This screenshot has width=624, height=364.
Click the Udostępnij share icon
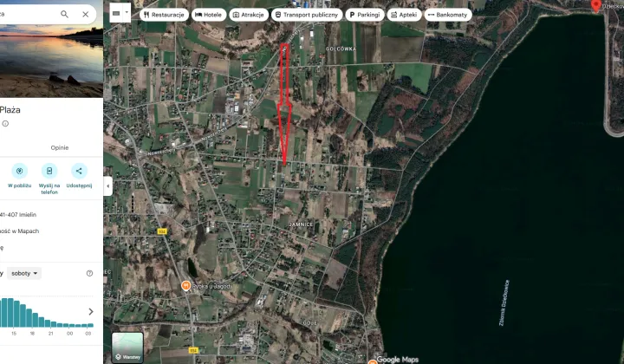[x=79, y=171]
